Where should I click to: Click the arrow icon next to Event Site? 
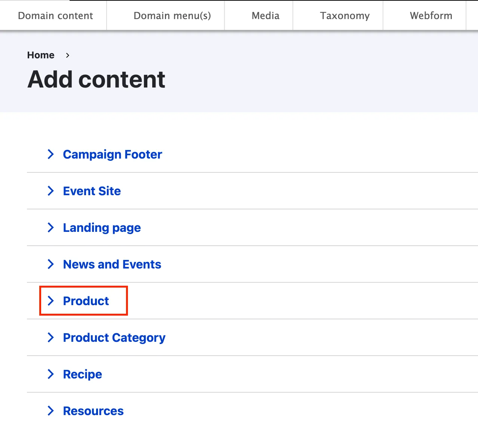(x=51, y=191)
